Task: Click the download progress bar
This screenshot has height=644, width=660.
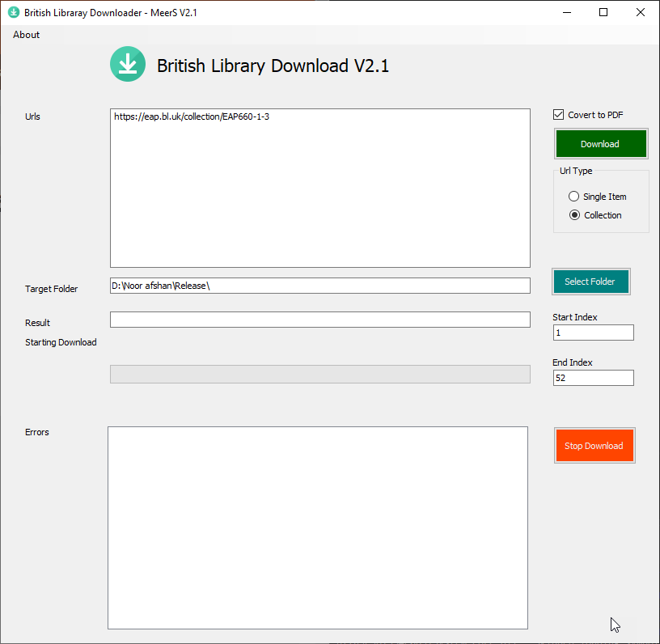Action: click(x=320, y=375)
